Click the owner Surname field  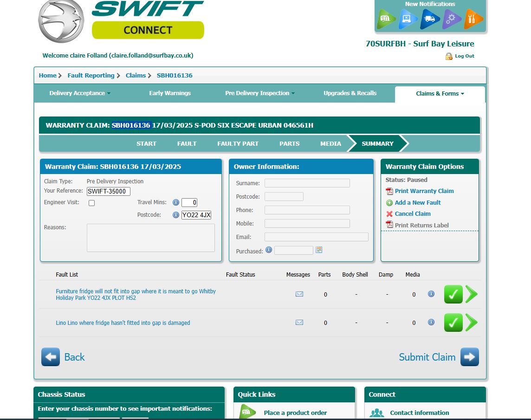click(307, 183)
